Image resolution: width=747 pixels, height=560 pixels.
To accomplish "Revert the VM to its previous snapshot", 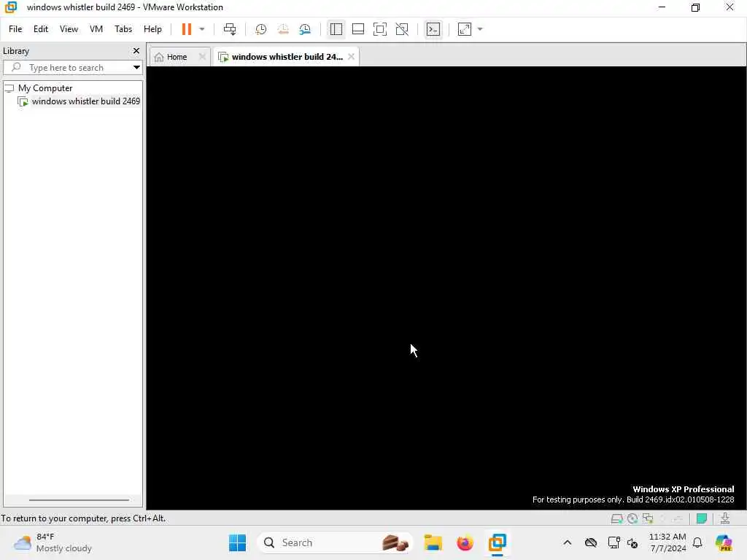I will click(x=283, y=29).
